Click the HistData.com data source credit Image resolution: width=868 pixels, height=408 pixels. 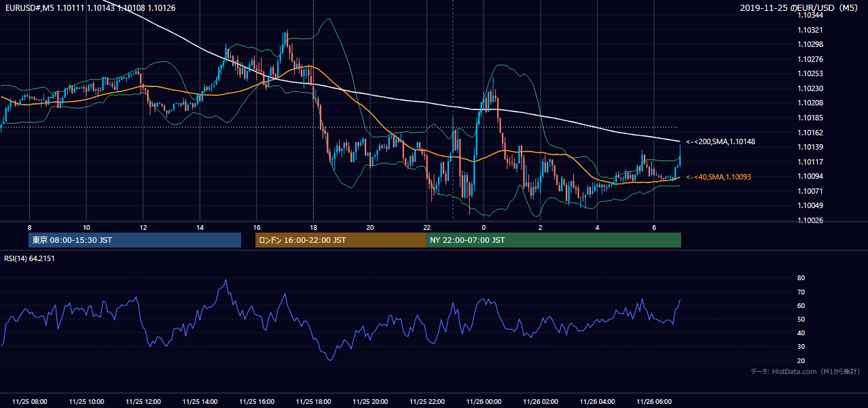[x=806, y=371]
